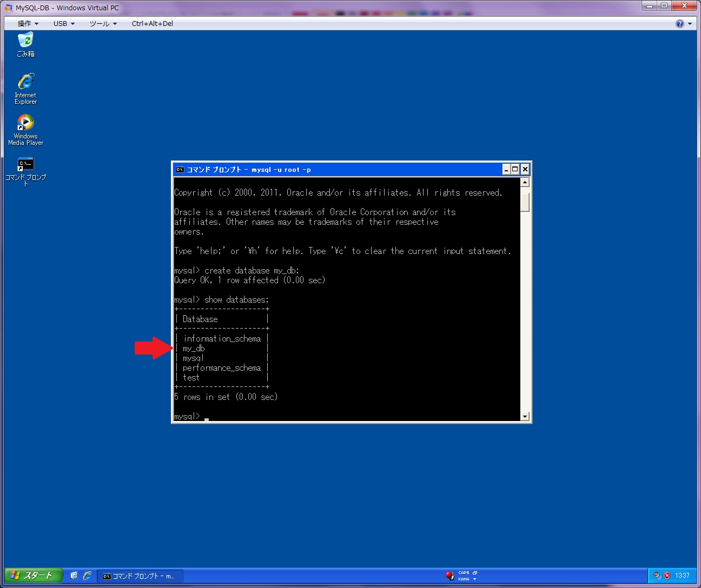Screen dimensions: 701x588
Task: Click scroll down arrow in command prompt
Action: point(525,416)
